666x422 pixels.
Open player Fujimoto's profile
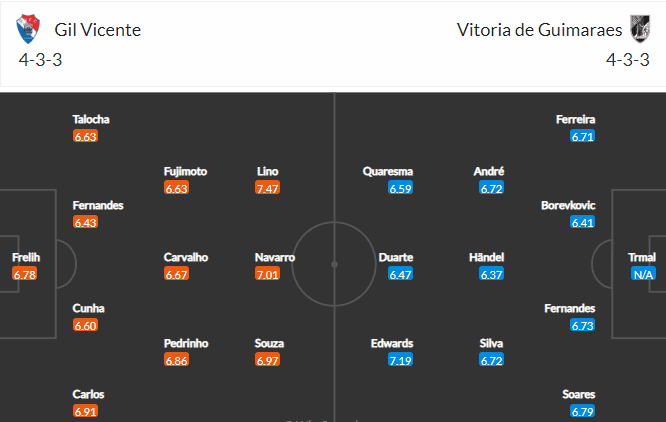pyautogui.click(x=185, y=172)
